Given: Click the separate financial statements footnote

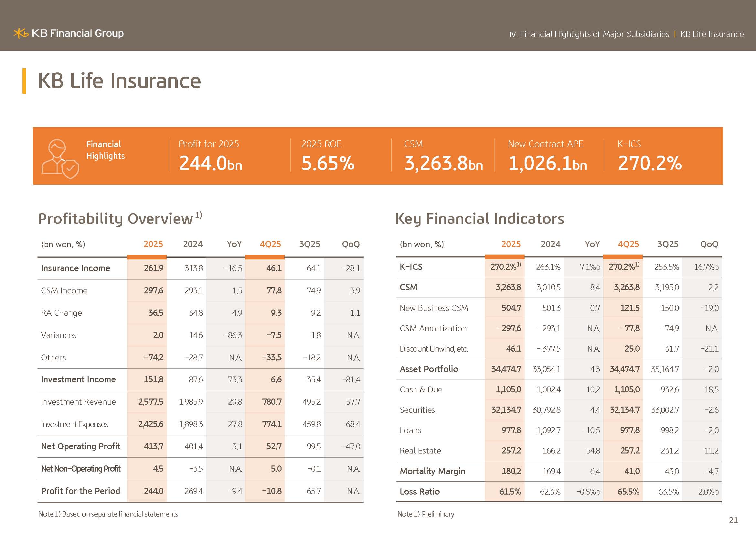Looking at the screenshot, I should [108, 514].
